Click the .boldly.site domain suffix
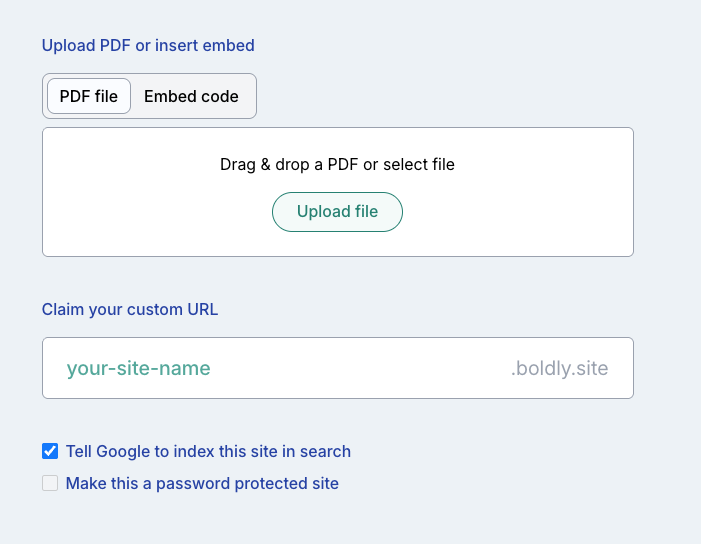 (559, 368)
